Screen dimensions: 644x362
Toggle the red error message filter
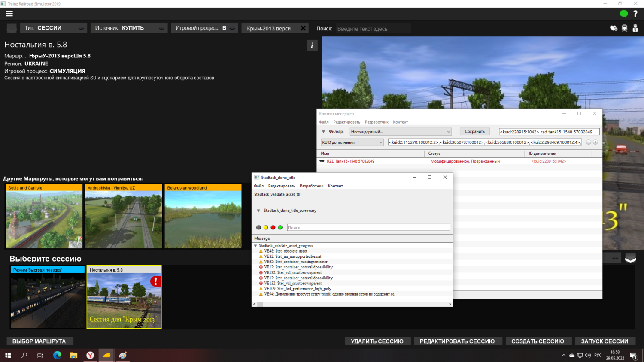tap(273, 228)
